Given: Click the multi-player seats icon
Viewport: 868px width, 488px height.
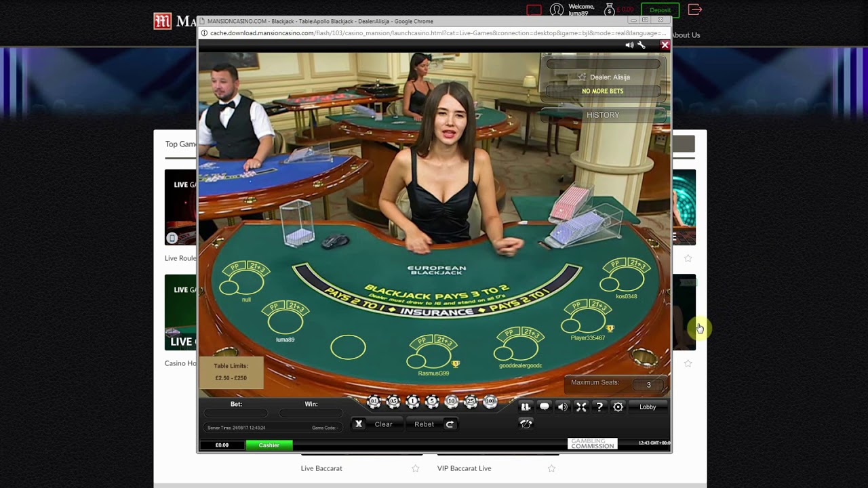Looking at the screenshot, I should pos(526,407).
